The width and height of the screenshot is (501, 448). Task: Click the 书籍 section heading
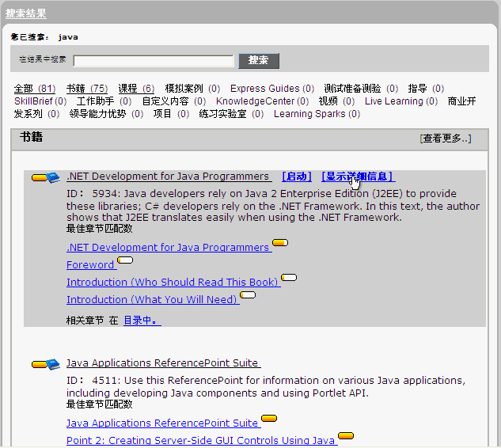point(32,138)
